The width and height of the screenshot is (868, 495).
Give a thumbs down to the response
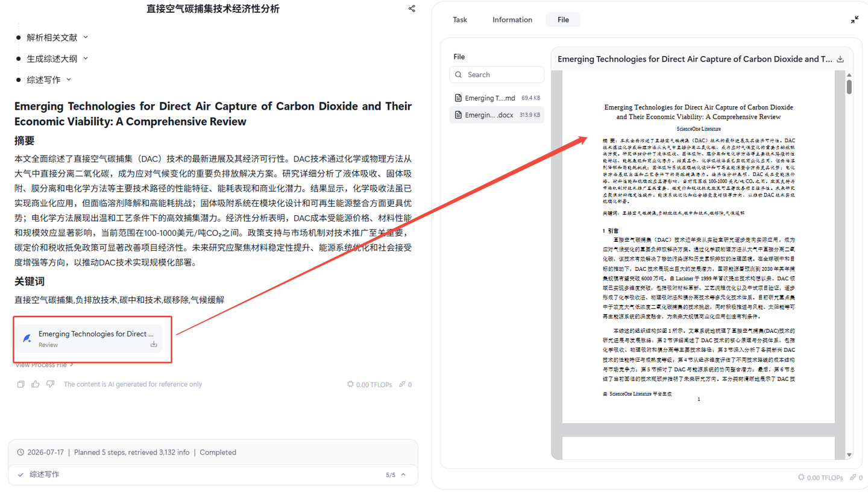[x=50, y=384]
